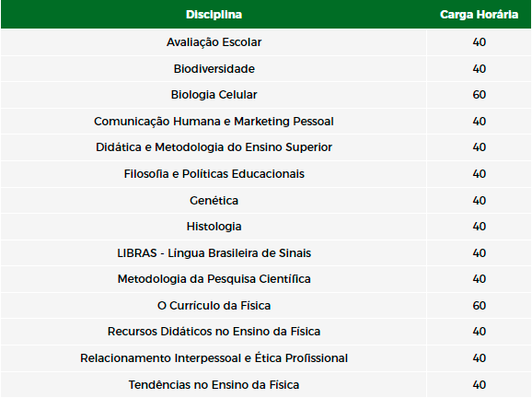This screenshot has width=532, height=398.
Task: Click Relacionamento Interpessoal e Ética Profissional
Action: (x=214, y=358)
